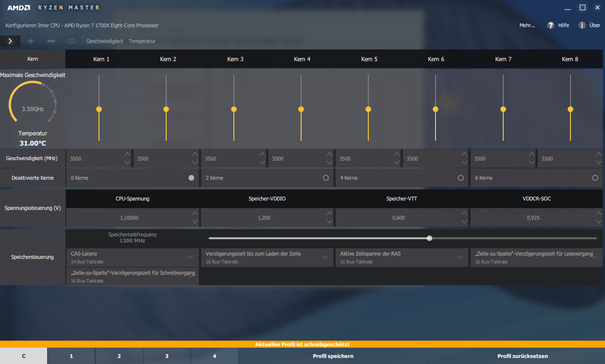Open Verzögerungszeit bis zum Laden der Zeile dropdown
The height and width of the screenshot is (364, 605).
pos(267,258)
